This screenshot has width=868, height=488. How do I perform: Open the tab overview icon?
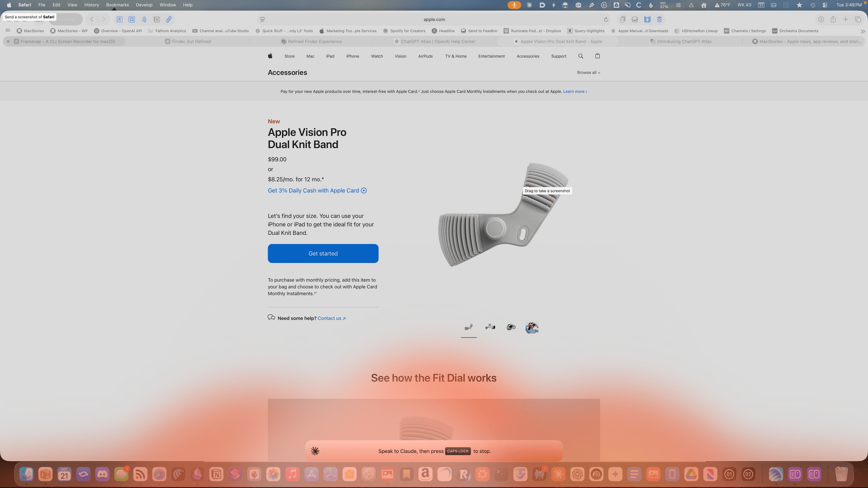(858, 19)
